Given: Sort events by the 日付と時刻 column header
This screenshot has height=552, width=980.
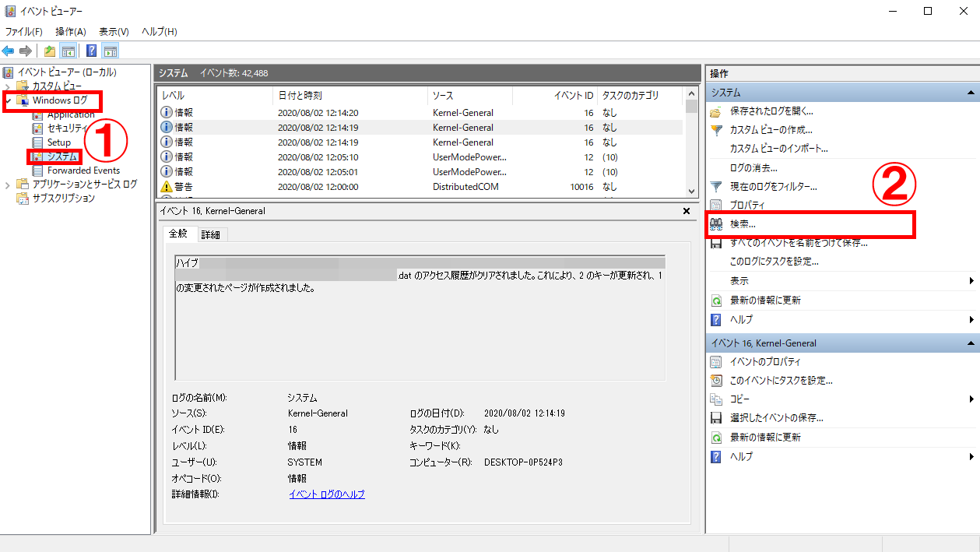Looking at the screenshot, I should coord(351,96).
